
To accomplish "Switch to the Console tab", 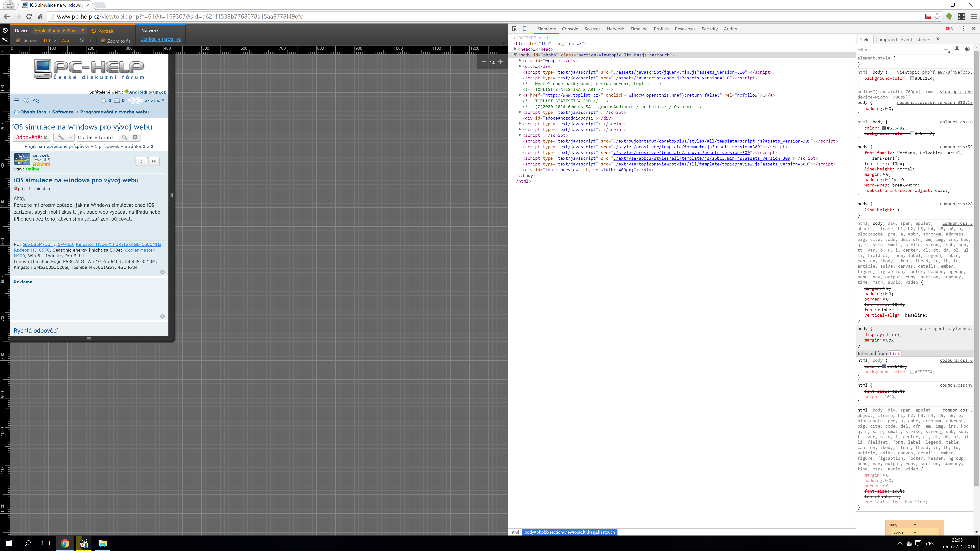I will click(x=569, y=29).
